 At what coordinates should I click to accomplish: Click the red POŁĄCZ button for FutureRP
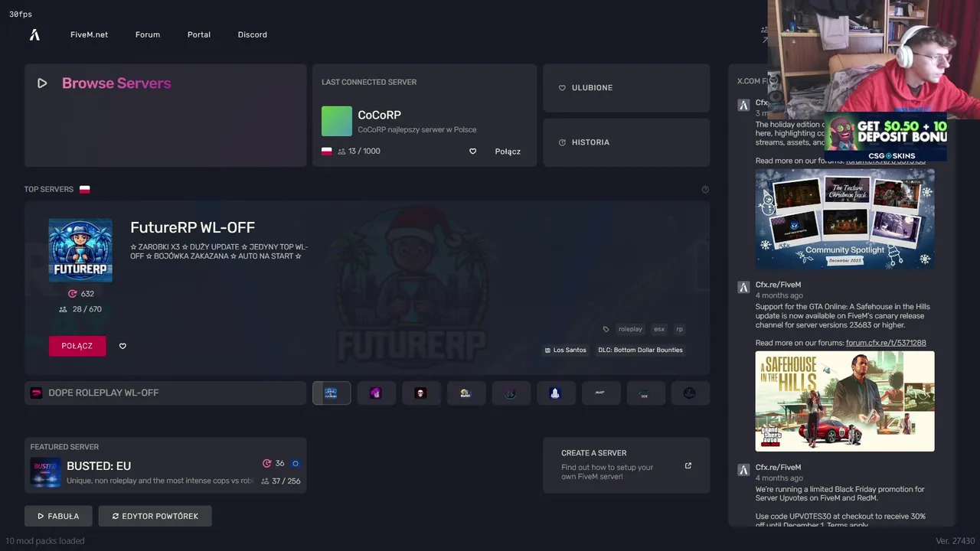(77, 346)
